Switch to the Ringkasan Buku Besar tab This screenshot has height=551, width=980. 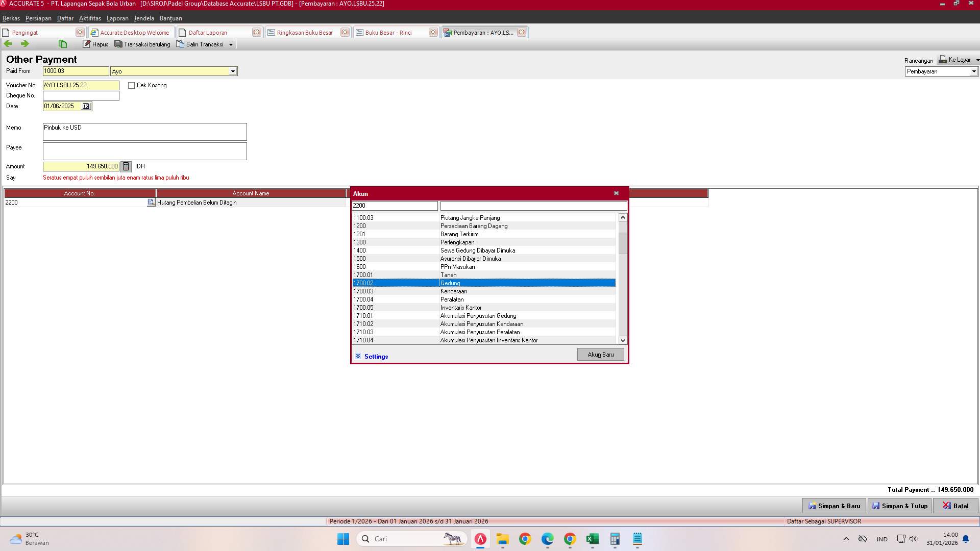click(x=304, y=32)
